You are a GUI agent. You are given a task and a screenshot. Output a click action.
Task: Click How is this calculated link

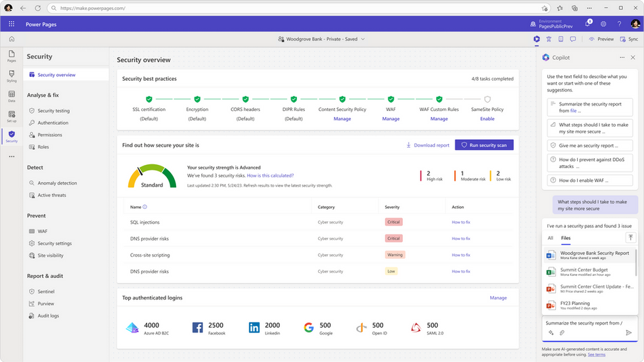tap(270, 175)
